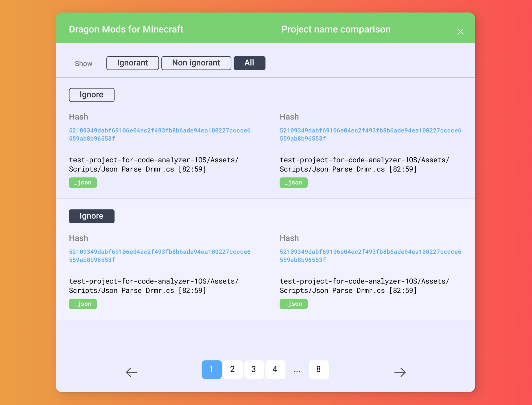Open the bottom-left hash link
The image size is (532, 405).
coord(160,256)
